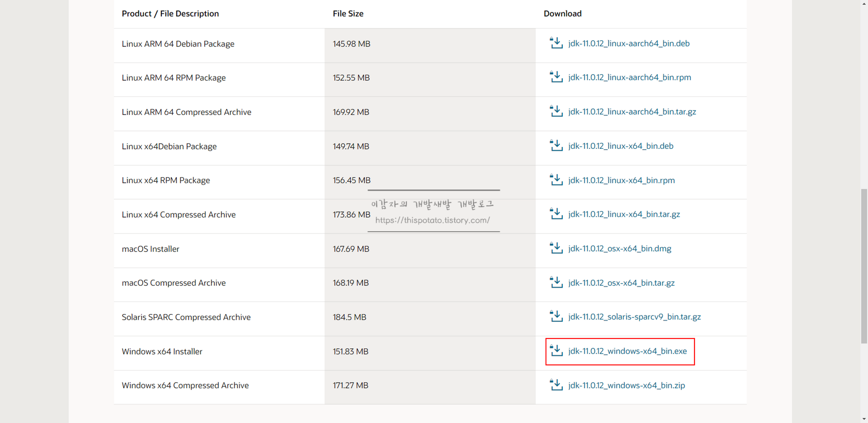Click the '152.55 MB' file size
The height and width of the screenshot is (423, 868).
point(351,78)
